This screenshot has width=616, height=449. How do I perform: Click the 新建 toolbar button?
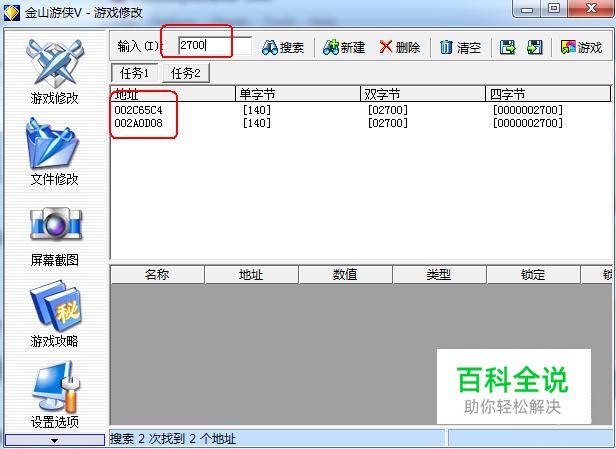click(344, 47)
